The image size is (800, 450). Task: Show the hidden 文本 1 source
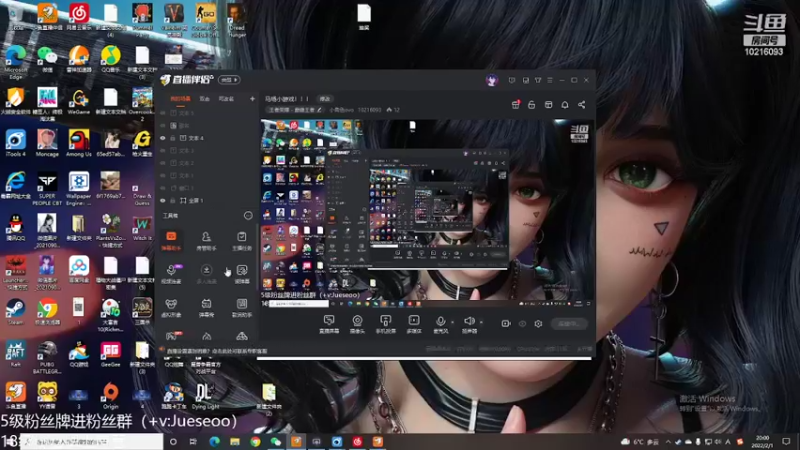pyautogui.click(x=163, y=176)
